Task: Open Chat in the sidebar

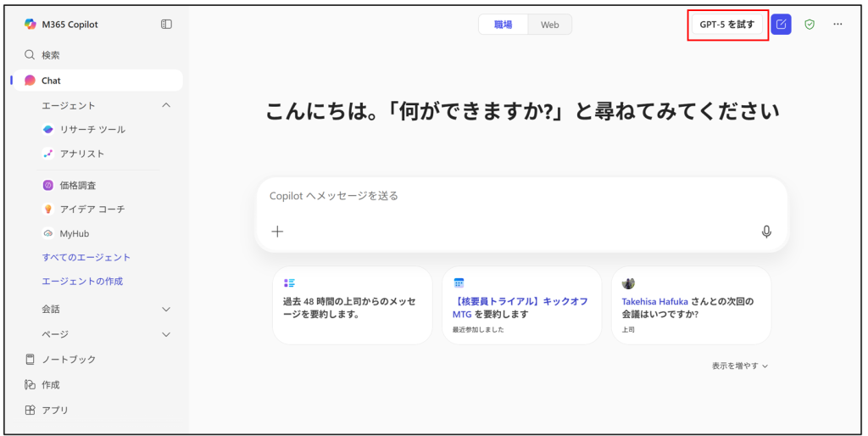Action: coord(98,81)
